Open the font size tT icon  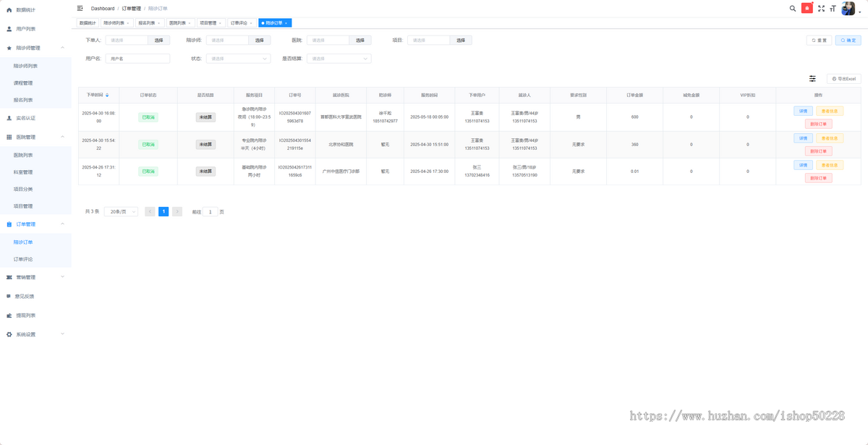click(833, 9)
